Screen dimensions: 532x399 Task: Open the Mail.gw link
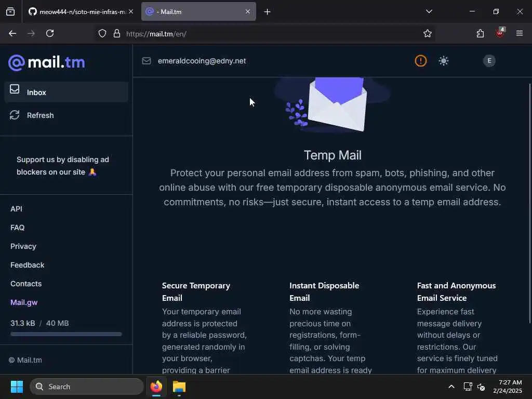click(x=24, y=302)
